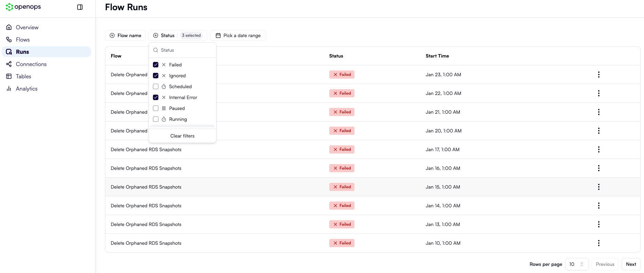Viewport: 644px width, 273px height.
Task: Select Runs in the sidebar
Action: pyautogui.click(x=47, y=52)
